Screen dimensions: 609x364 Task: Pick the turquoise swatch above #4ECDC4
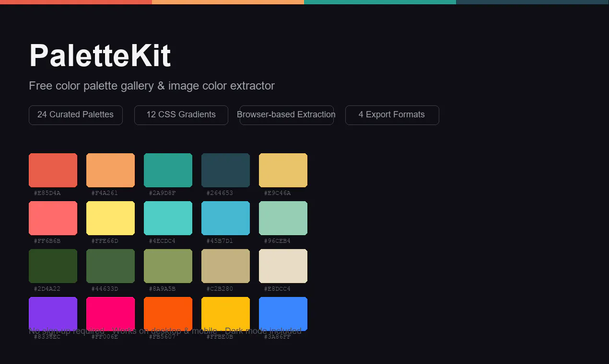pyautogui.click(x=168, y=218)
